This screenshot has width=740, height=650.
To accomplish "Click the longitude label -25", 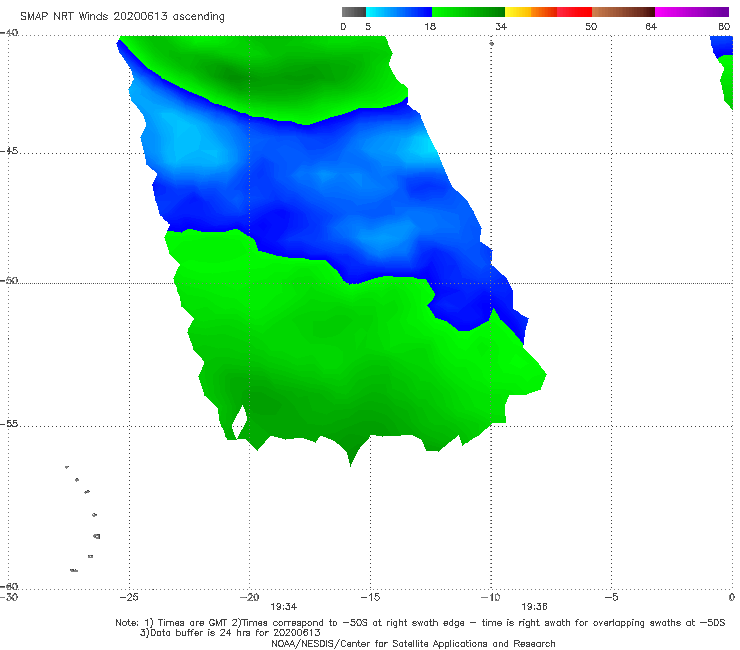I will (129, 597).
